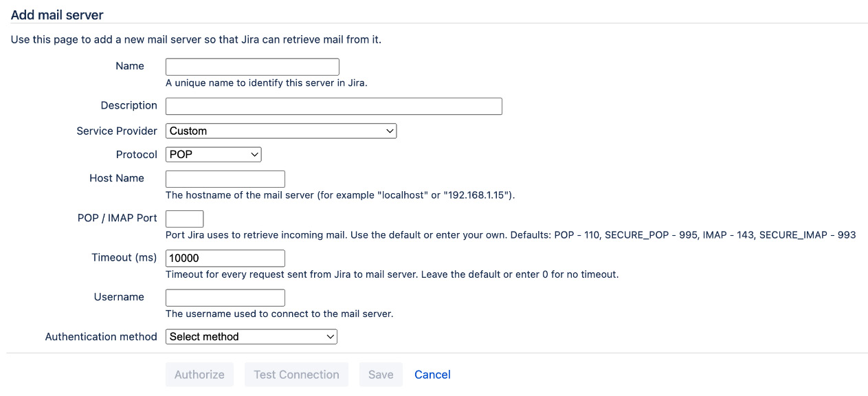Click inside the Name input field
The image size is (868, 396).
tap(252, 66)
